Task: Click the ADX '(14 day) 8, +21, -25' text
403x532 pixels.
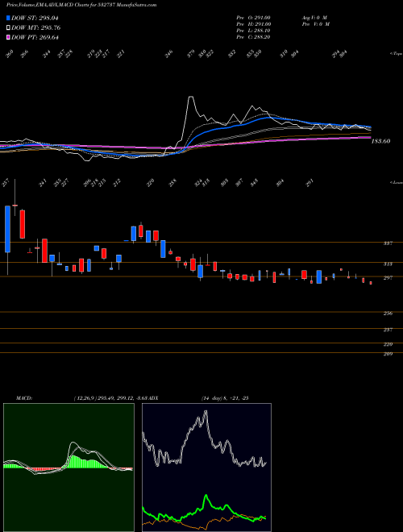Action: [225, 398]
